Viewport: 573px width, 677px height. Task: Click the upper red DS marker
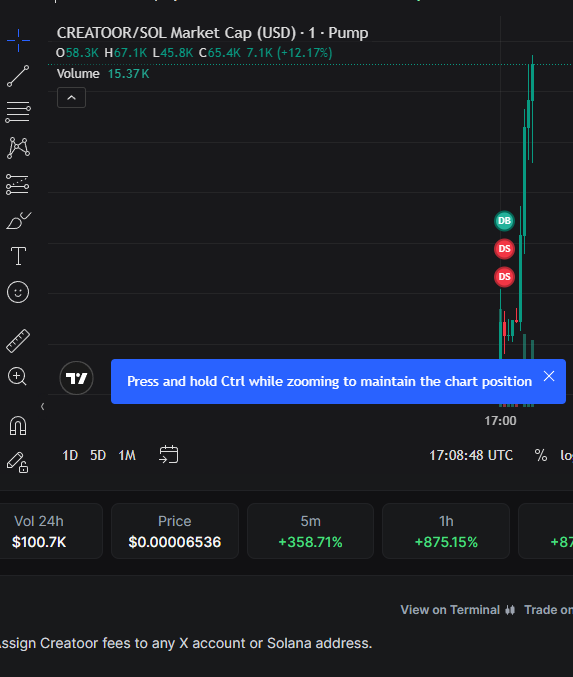(504, 249)
